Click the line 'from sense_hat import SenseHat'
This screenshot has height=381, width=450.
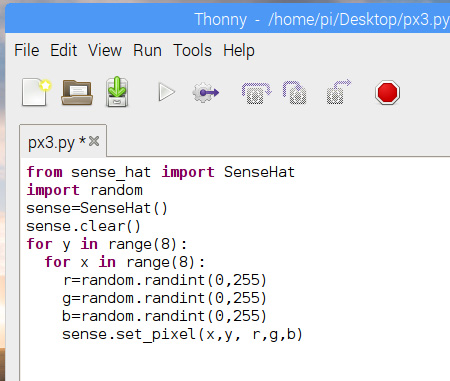pos(161,172)
